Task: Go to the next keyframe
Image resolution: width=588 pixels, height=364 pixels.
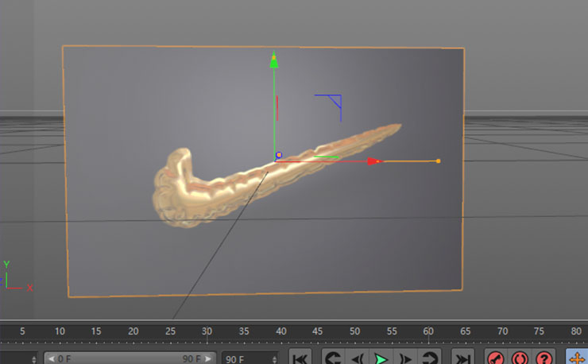Action: click(x=430, y=358)
